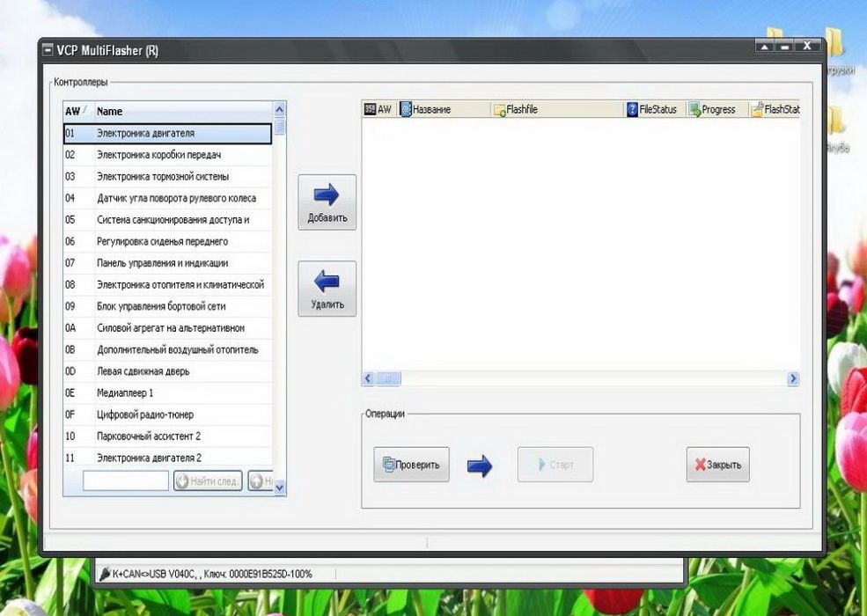Screen dimensions: 867x616
Task: Click the plug icon in the background window status bar
Action: tap(105, 574)
